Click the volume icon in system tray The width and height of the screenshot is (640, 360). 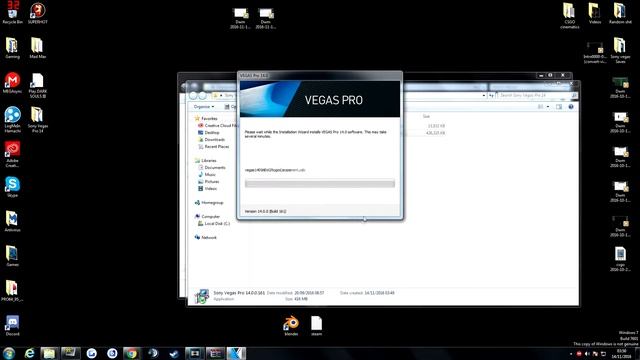[x=587, y=354]
